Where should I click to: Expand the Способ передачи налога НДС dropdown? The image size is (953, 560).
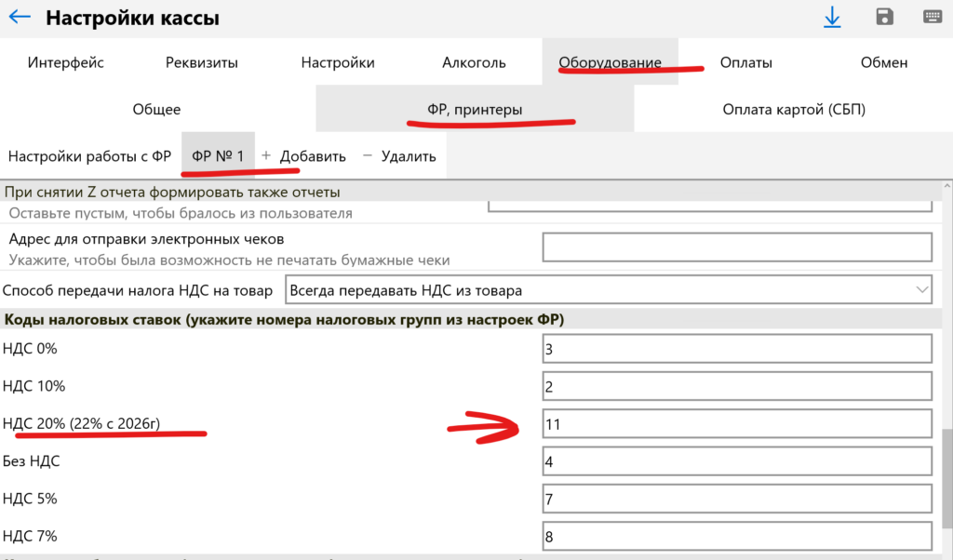coord(608,290)
